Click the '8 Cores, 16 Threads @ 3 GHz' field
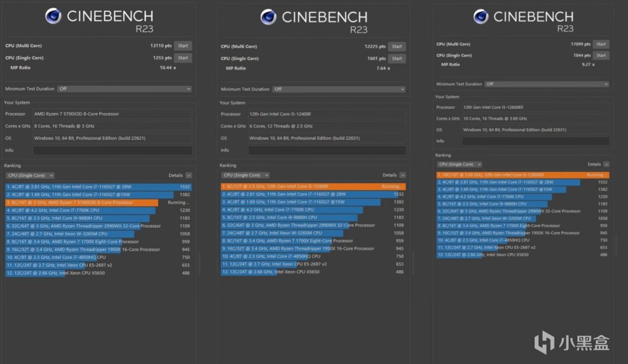Screen dimensions: 628x364 (x=112, y=126)
